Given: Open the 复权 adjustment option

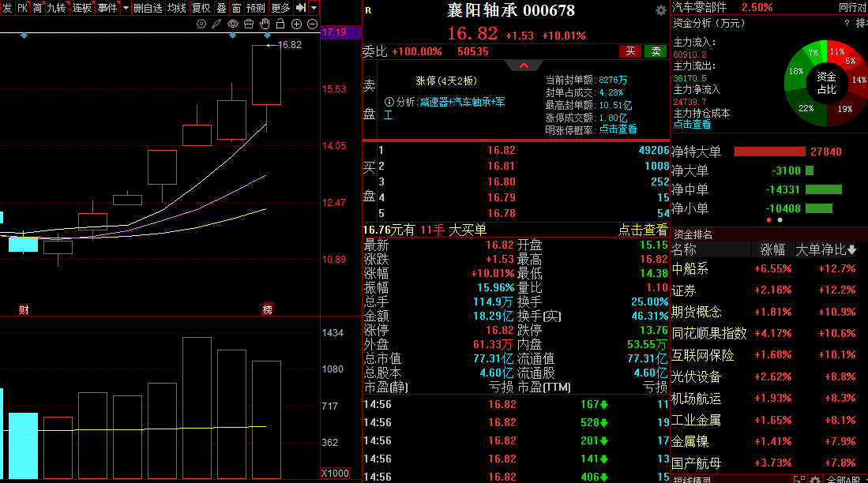Looking at the screenshot, I should (x=201, y=8).
